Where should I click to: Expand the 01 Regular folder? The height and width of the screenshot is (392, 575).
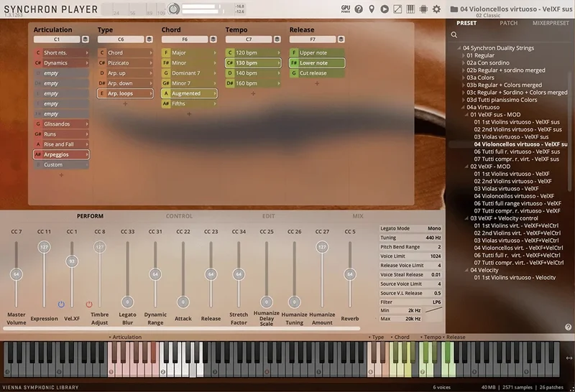tap(464, 56)
